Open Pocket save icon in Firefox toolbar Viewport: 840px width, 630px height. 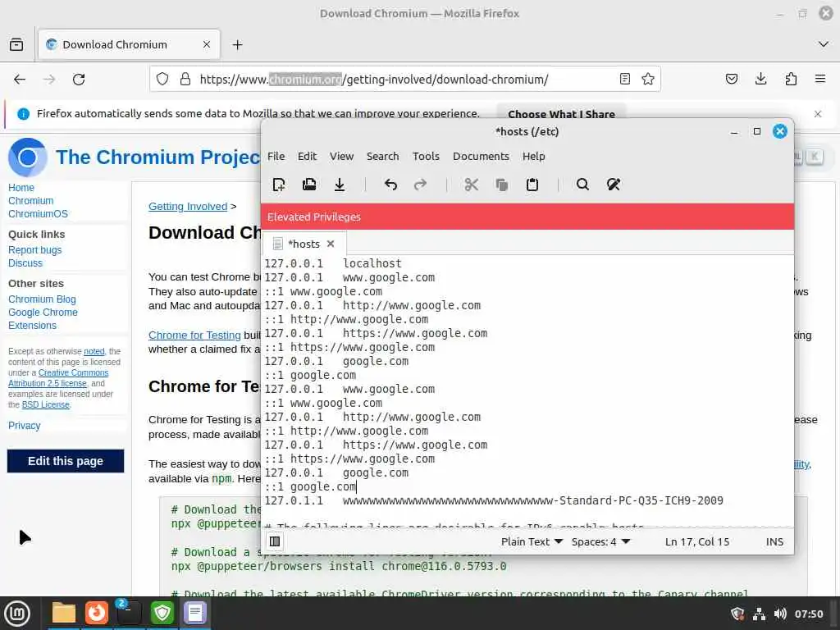point(731,80)
